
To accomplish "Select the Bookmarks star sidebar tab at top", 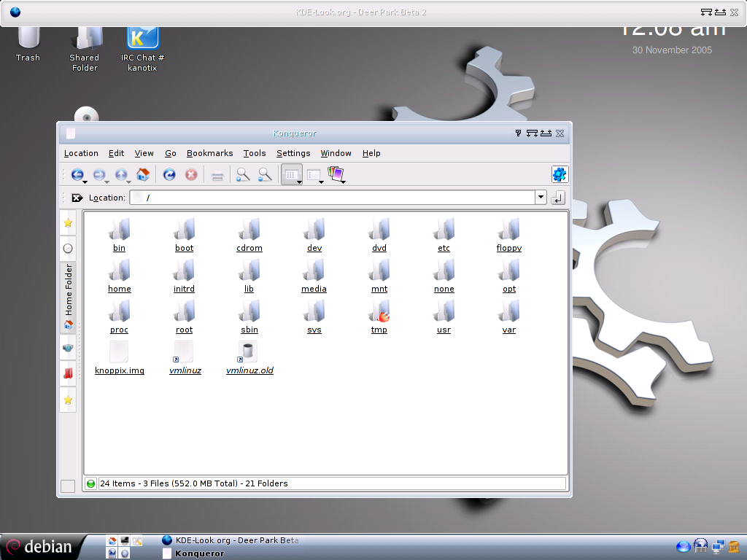I will [68, 222].
